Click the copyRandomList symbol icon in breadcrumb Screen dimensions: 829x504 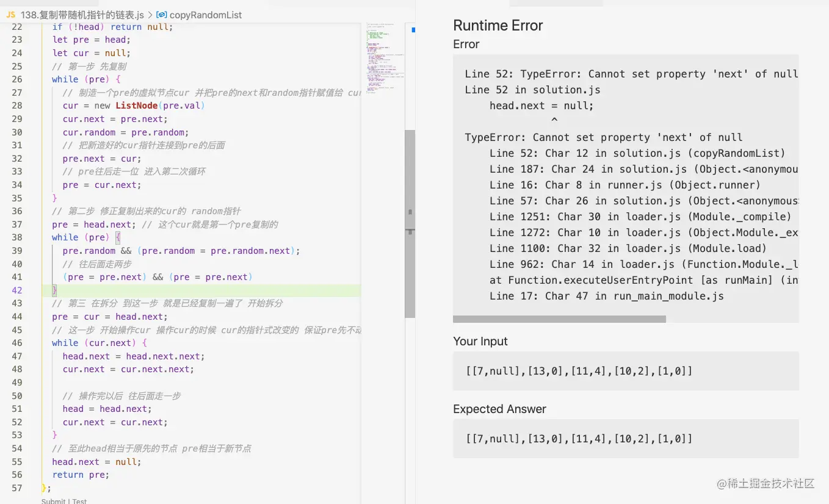click(x=162, y=15)
